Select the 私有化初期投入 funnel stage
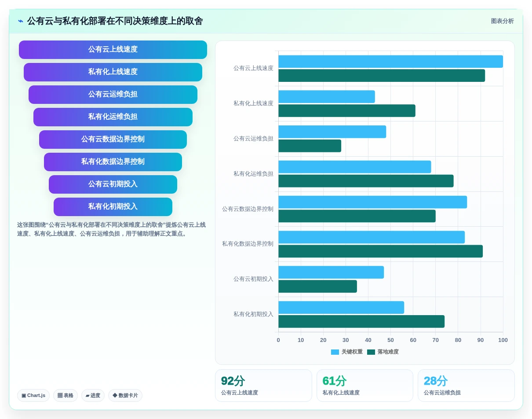 113,207
